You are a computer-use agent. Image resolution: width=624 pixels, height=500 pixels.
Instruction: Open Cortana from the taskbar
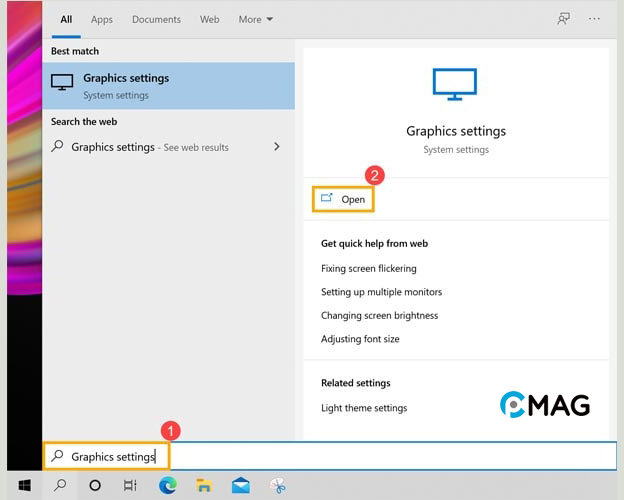95,485
